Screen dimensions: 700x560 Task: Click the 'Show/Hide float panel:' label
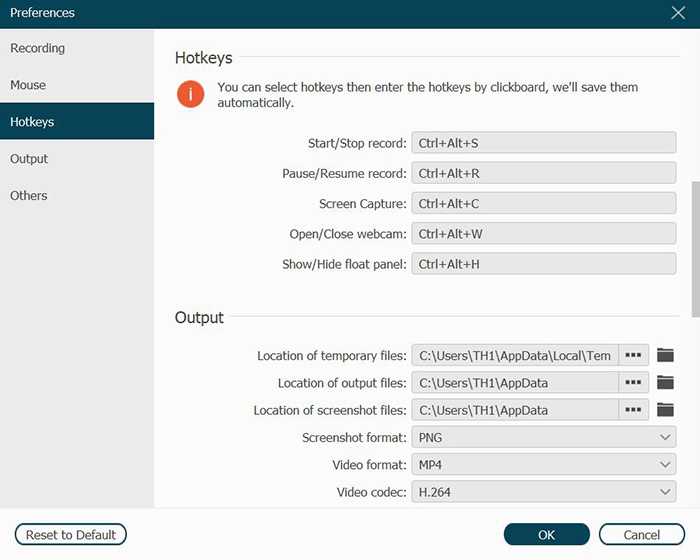coord(344,264)
